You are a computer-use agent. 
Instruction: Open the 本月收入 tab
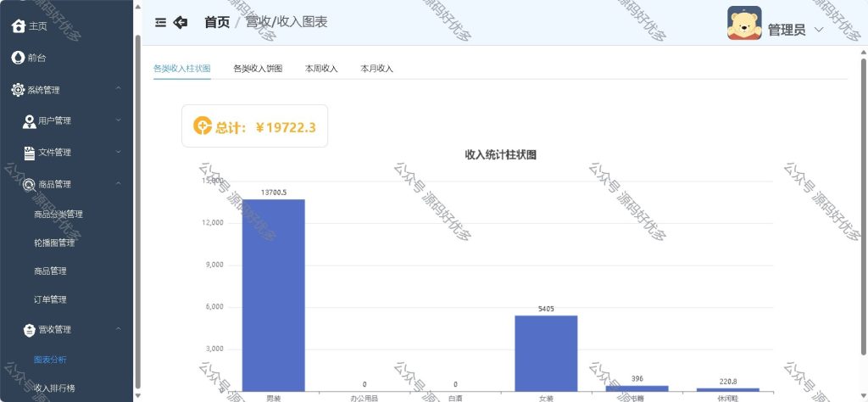pyautogui.click(x=376, y=69)
